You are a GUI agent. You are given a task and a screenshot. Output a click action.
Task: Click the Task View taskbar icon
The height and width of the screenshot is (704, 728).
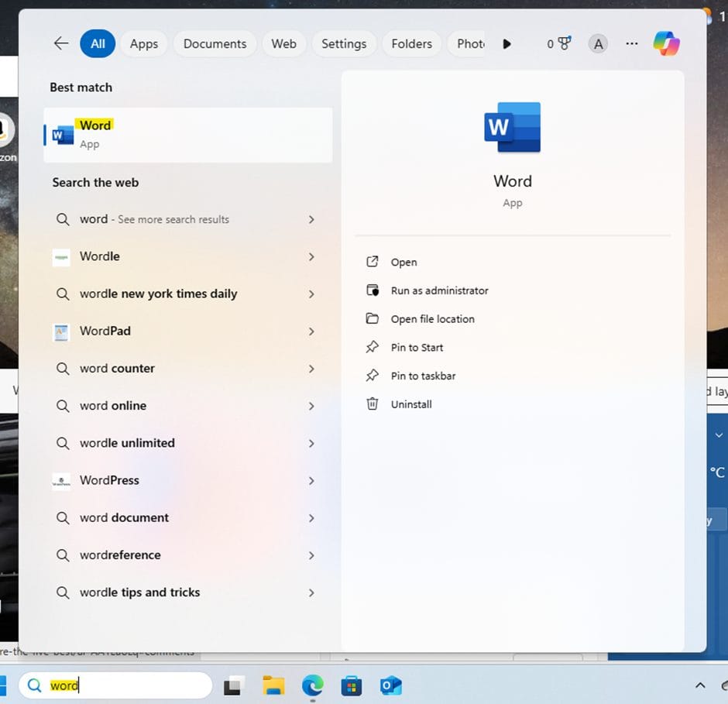pyautogui.click(x=233, y=685)
